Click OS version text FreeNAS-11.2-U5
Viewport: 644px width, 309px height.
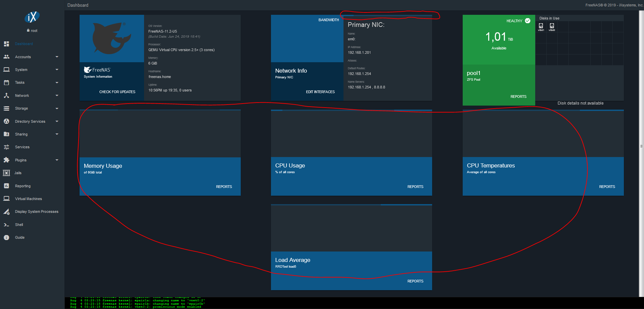pos(163,31)
